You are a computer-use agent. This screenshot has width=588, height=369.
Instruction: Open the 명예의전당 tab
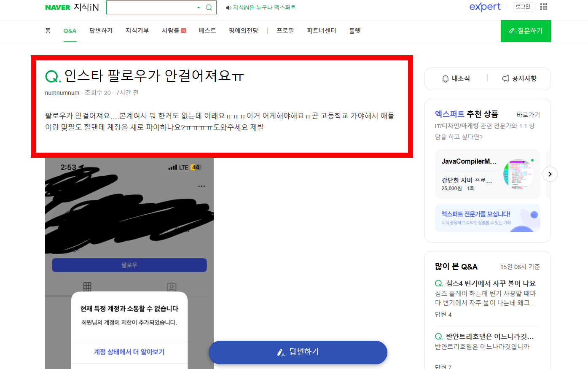[x=244, y=31]
